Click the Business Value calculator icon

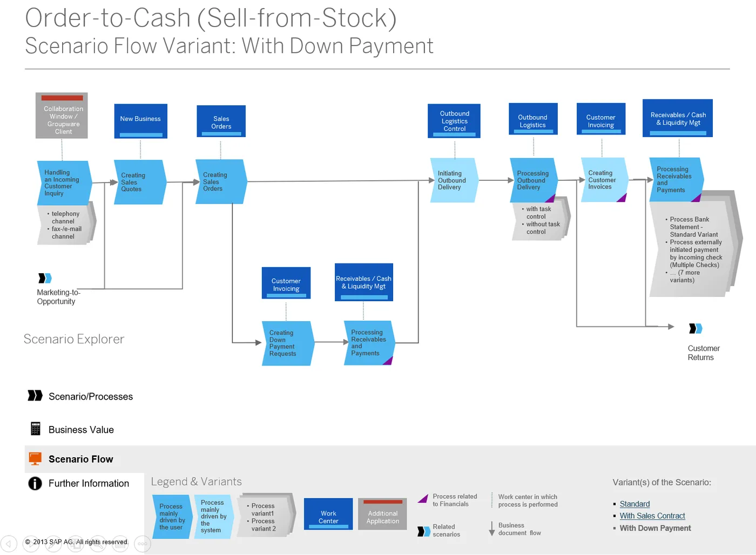(x=36, y=429)
